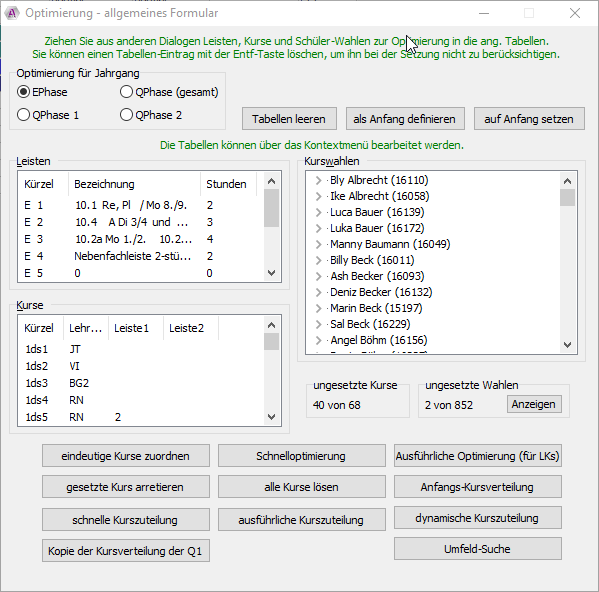Run schnelle Kurszuteilung

click(x=126, y=520)
